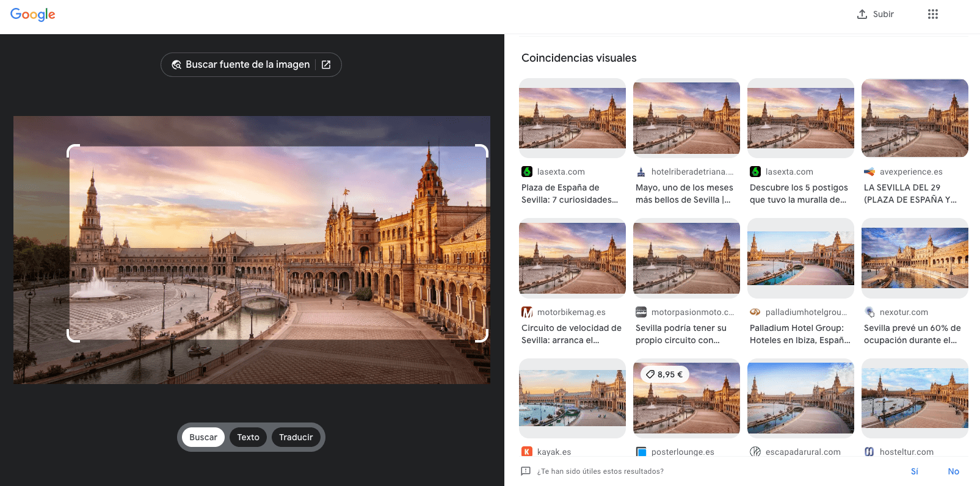The width and height of the screenshot is (980, 486).
Task: Click the avexperience.es favicon
Action: pos(869,172)
